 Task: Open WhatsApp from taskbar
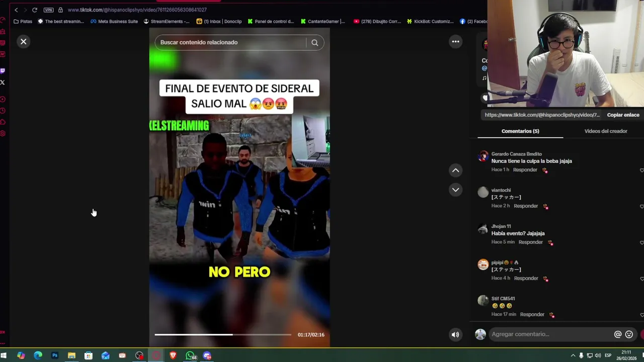point(190,355)
